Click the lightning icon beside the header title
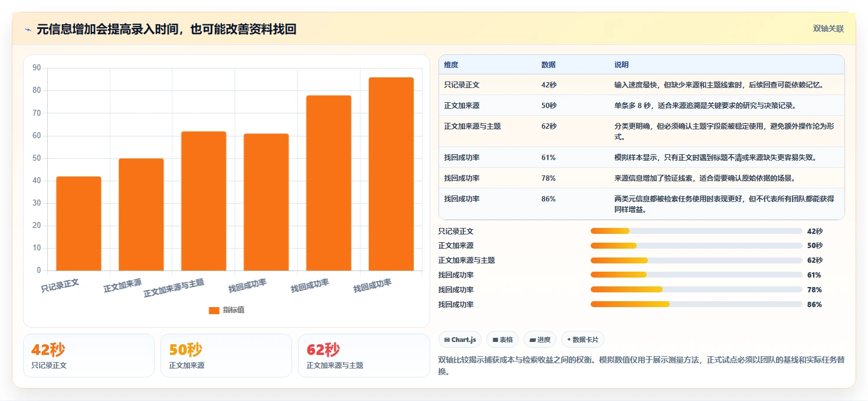Viewport: 868px width, 401px height. click(28, 29)
